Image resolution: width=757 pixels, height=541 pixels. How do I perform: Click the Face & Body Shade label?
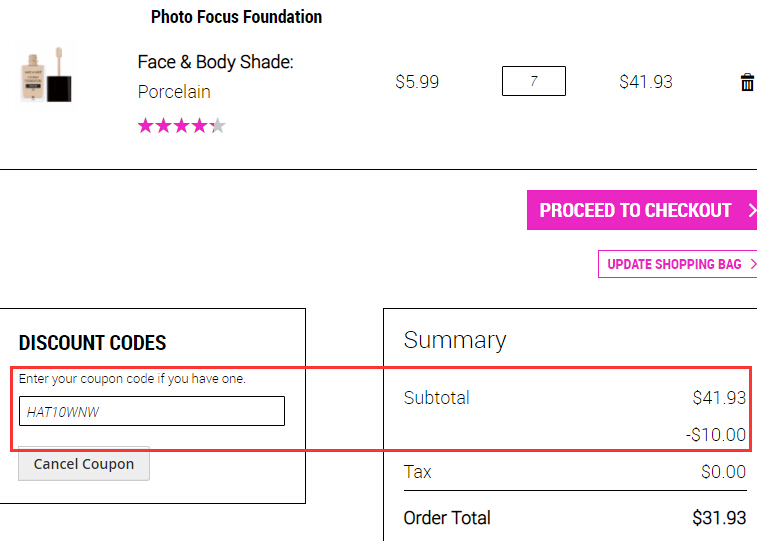click(215, 62)
